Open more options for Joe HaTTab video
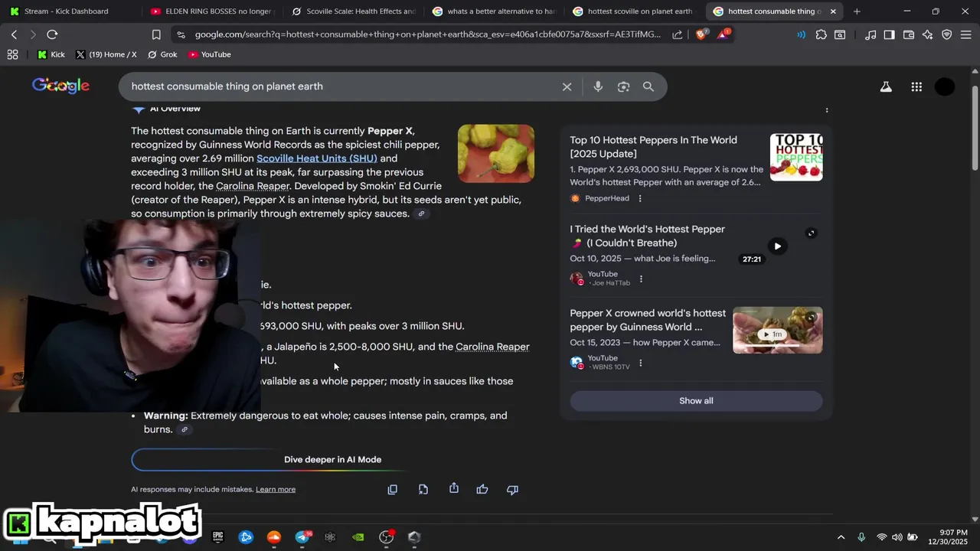 [x=641, y=279]
